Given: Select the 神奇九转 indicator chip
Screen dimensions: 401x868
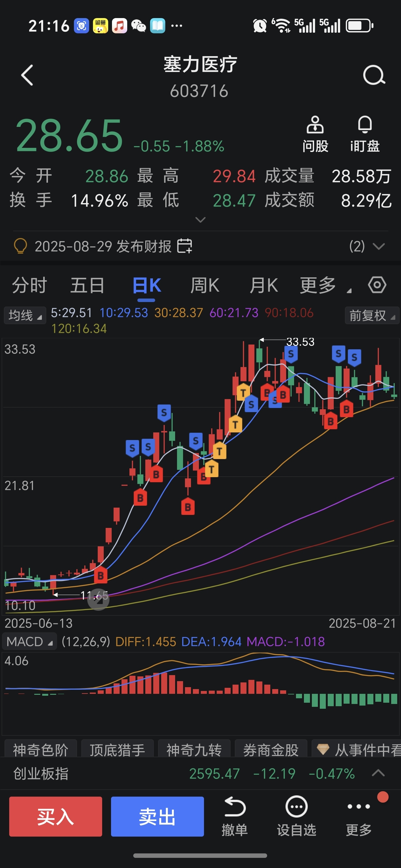Looking at the screenshot, I should tap(194, 749).
